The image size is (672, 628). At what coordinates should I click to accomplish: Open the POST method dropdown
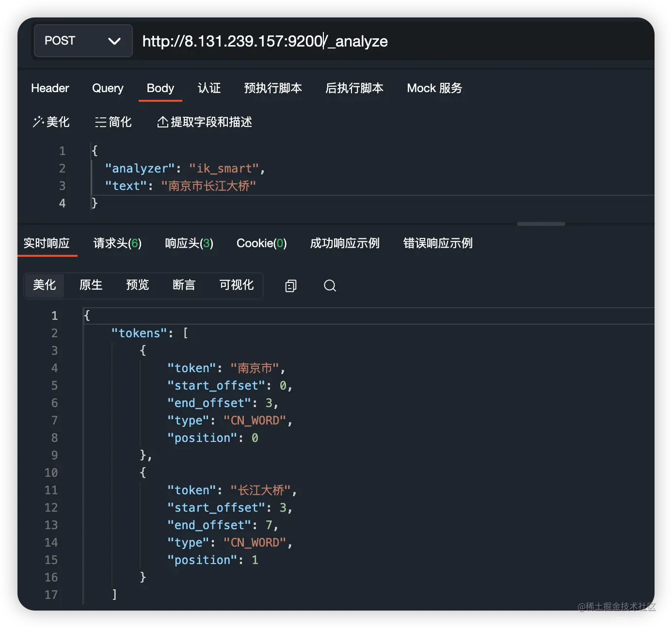pos(82,41)
